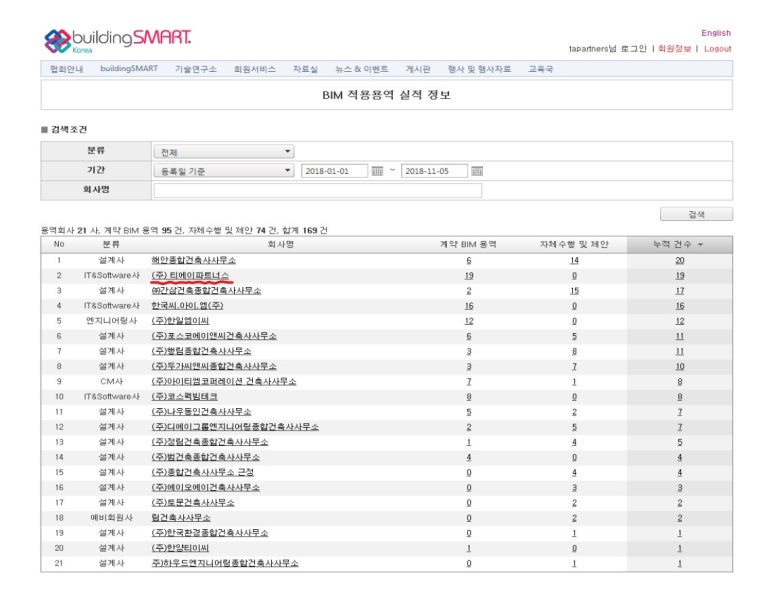The width and height of the screenshot is (773, 599).
Task: Open company link 림건축사사무소
Action: [x=181, y=518]
